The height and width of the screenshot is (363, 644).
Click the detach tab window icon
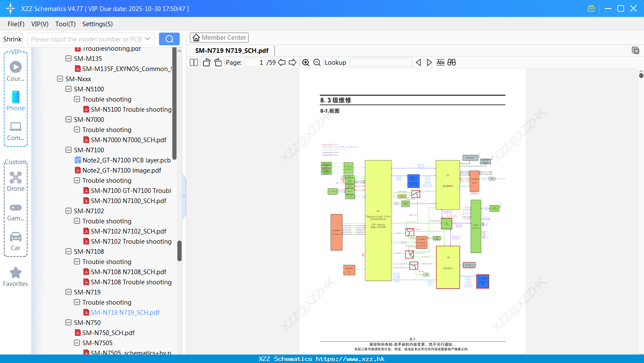(x=635, y=50)
